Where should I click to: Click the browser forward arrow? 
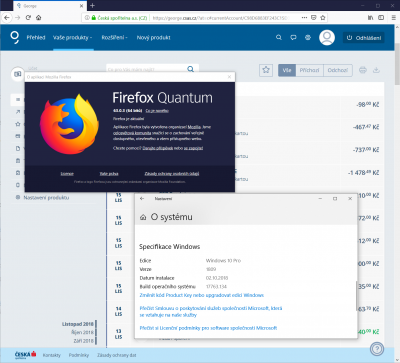point(17,18)
